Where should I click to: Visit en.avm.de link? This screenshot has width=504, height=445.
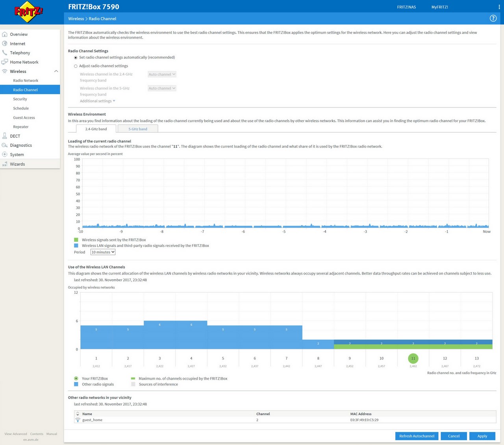pos(31,439)
